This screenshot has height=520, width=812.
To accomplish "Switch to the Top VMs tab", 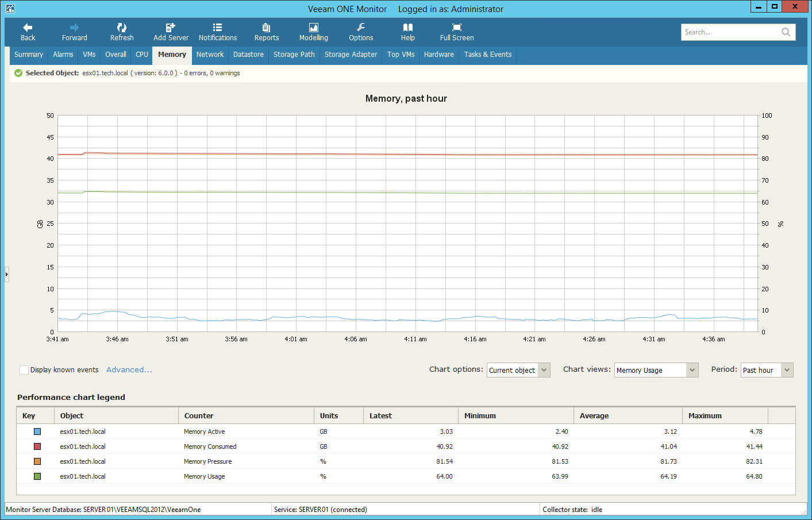I will 401,55.
